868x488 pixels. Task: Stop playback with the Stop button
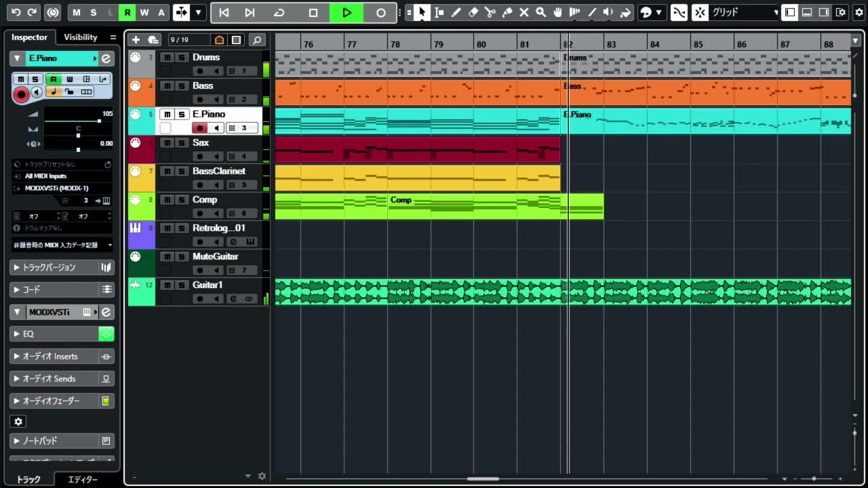click(x=313, y=12)
